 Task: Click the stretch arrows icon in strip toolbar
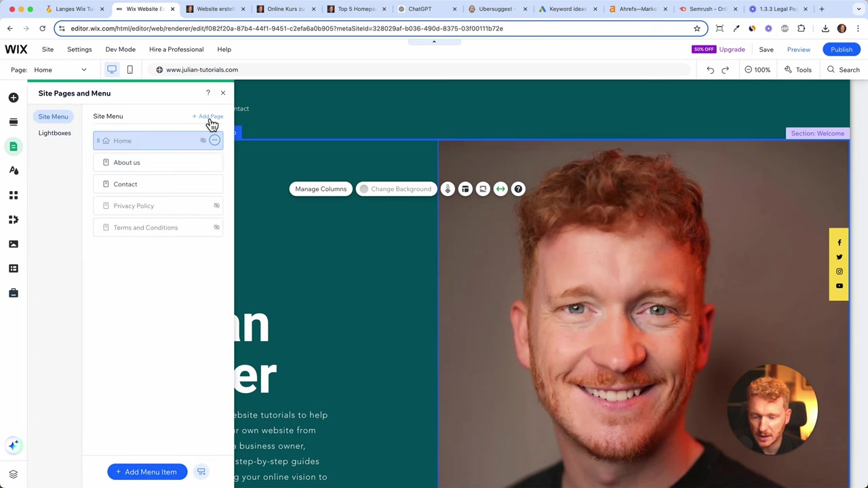(500, 189)
